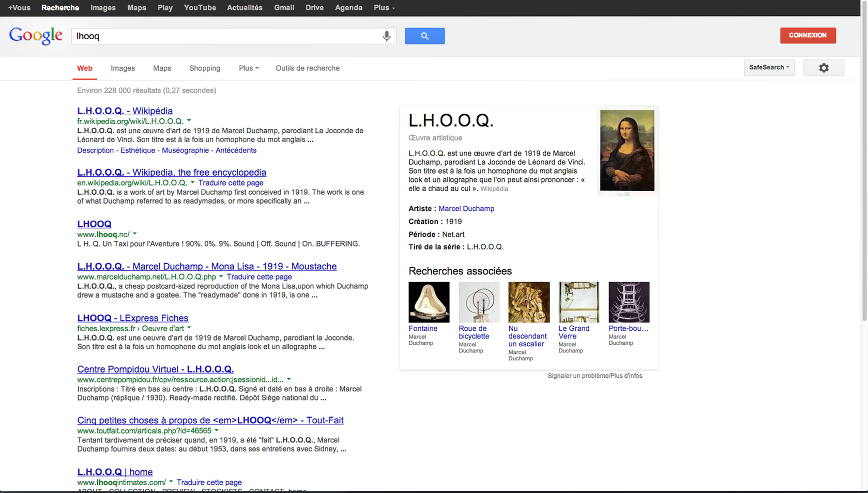The image size is (868, 493).
Task: Open the L.H.O.O.Q | home result
Action: click(115, 472)
